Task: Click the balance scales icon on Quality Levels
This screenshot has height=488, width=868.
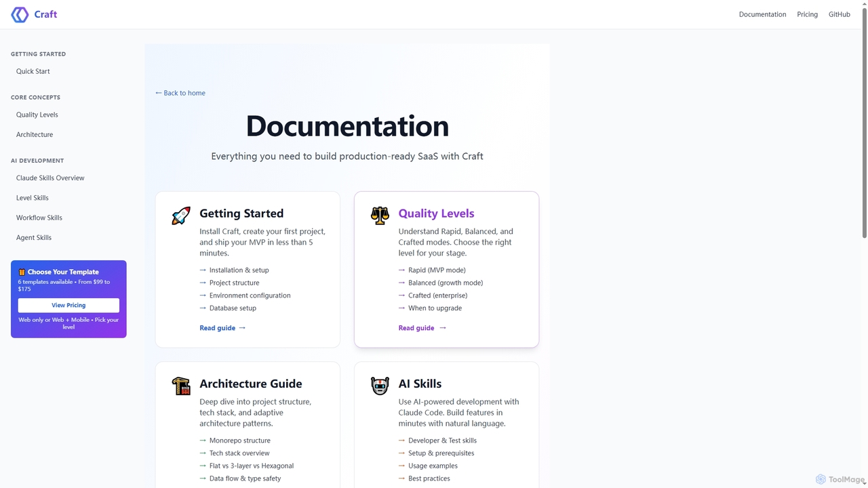Action: [x=380, y=216]
